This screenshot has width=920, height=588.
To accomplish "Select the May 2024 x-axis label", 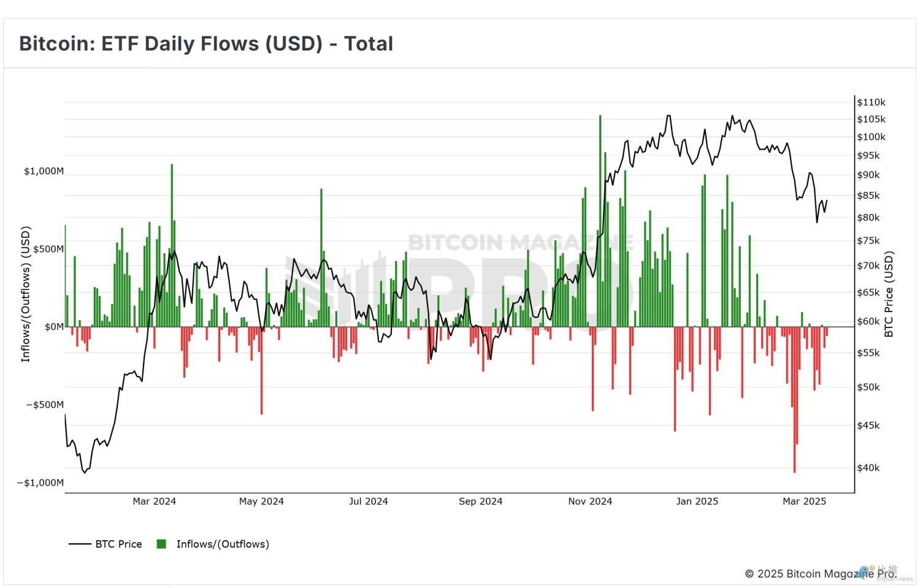I will [x=261, y=501].
